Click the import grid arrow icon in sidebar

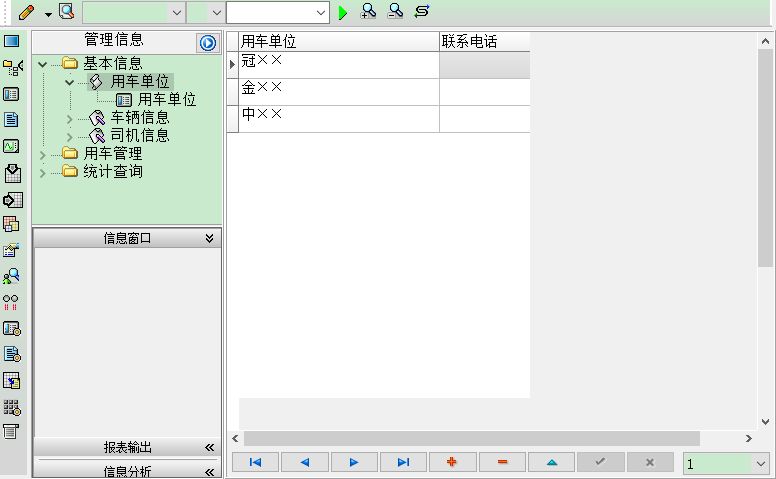(12, 200)
